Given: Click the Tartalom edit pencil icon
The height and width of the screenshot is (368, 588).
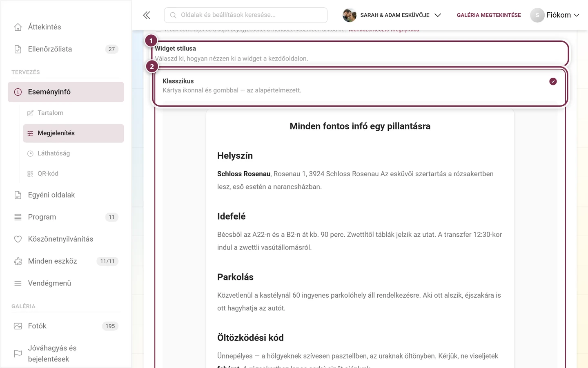Looking at the screenshot, I should [30, 113].
